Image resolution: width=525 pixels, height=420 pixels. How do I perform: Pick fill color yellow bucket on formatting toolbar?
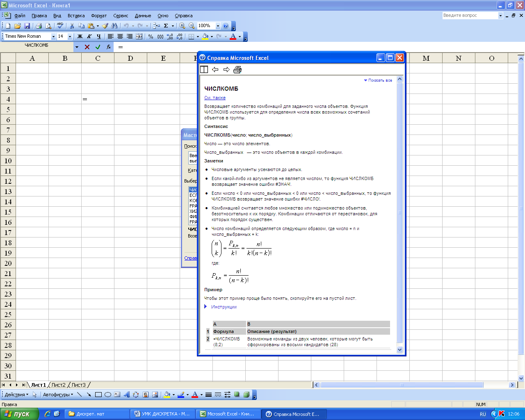(205, 37)
